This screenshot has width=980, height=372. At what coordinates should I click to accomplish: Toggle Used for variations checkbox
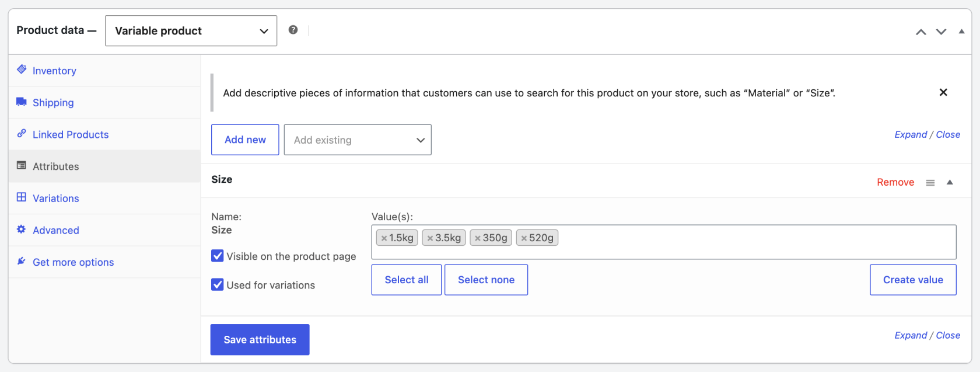[x=218, y=284]
